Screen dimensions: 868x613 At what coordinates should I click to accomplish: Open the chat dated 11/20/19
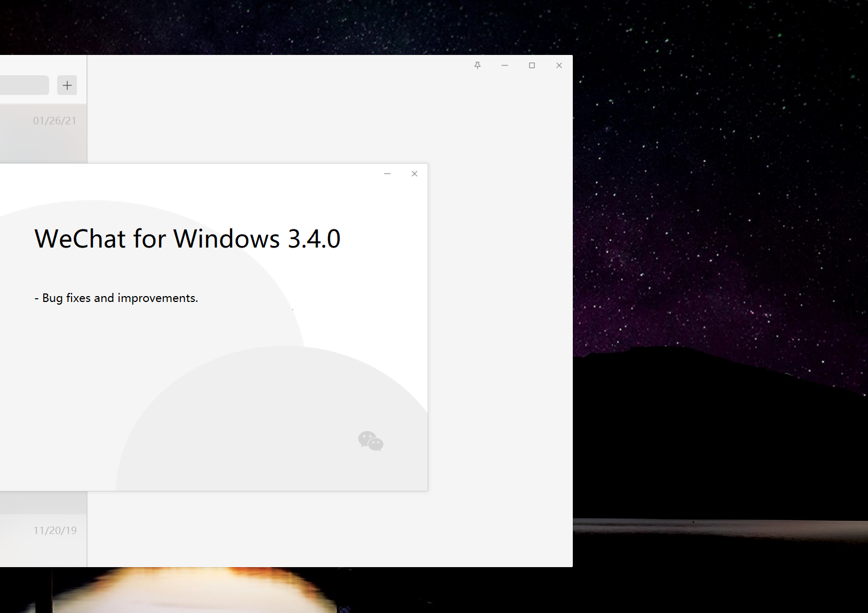pyautogui.click(x=43, y=540)
